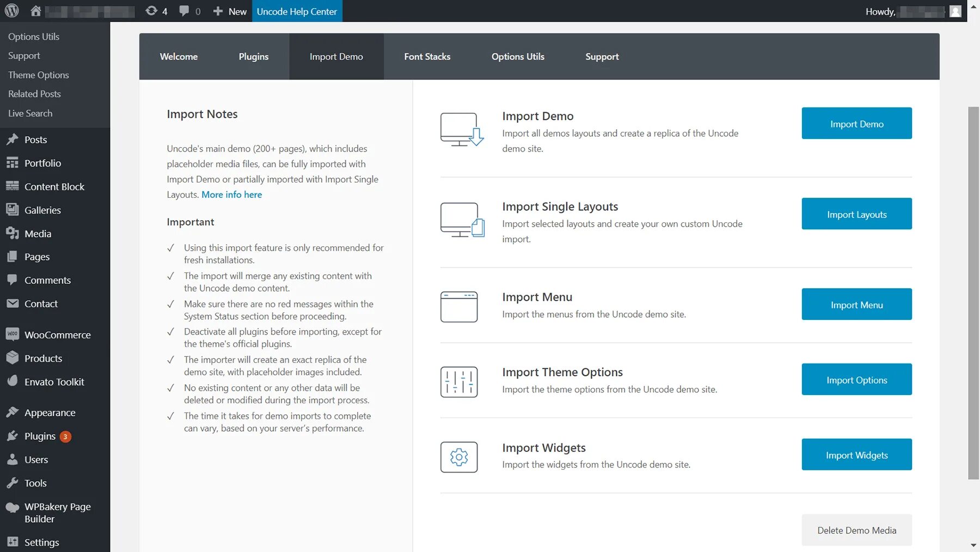Open the Font Stacks tab

click(427, 57)
